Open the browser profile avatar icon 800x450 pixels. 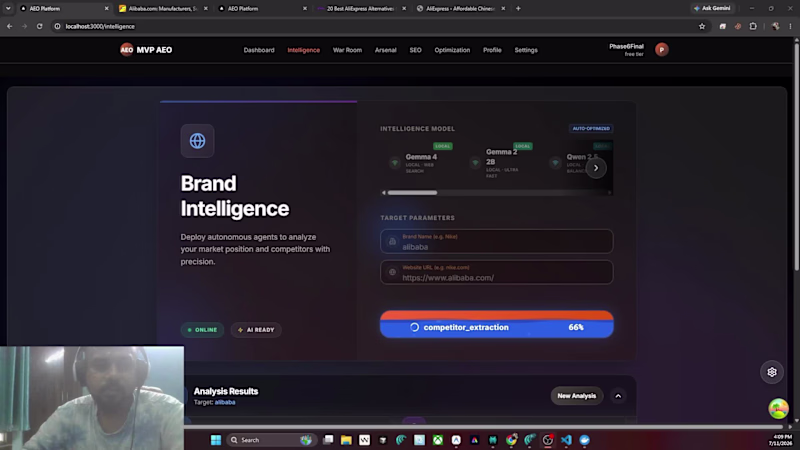click(x=776, y=27)
